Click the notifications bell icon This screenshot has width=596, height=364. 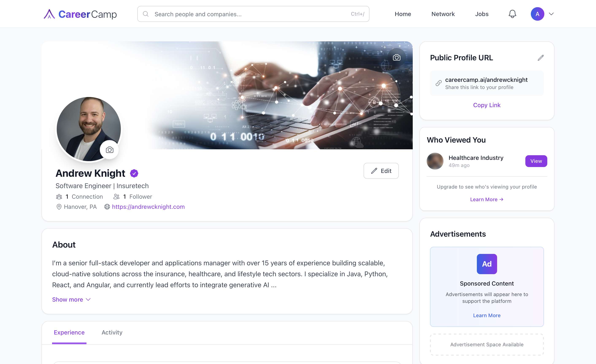coord(512,14)
